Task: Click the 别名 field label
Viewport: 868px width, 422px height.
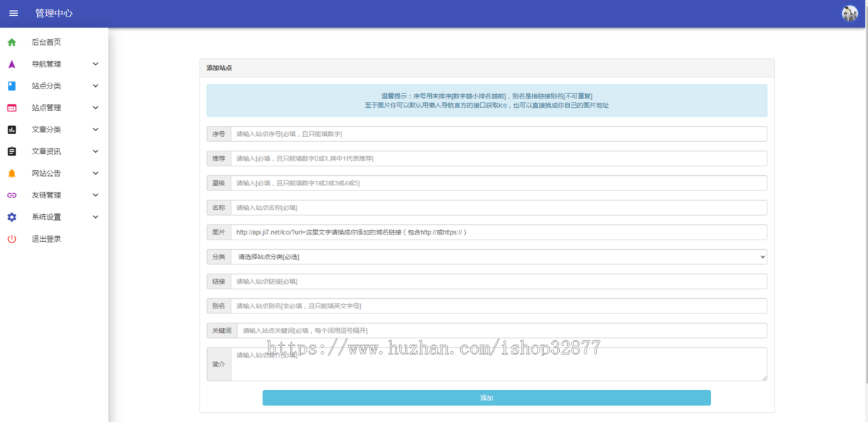Action: [218, 306]
